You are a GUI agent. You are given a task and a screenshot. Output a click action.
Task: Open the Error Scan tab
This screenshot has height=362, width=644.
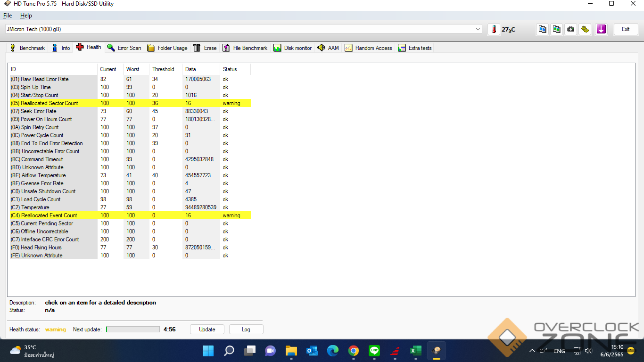pyautogui.click(x=124, y=48)
